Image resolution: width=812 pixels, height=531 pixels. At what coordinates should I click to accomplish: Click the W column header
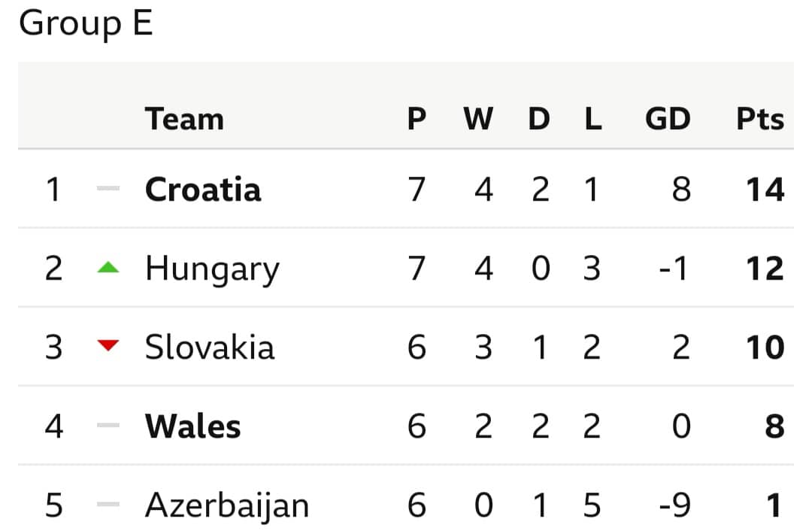(478, 119)
